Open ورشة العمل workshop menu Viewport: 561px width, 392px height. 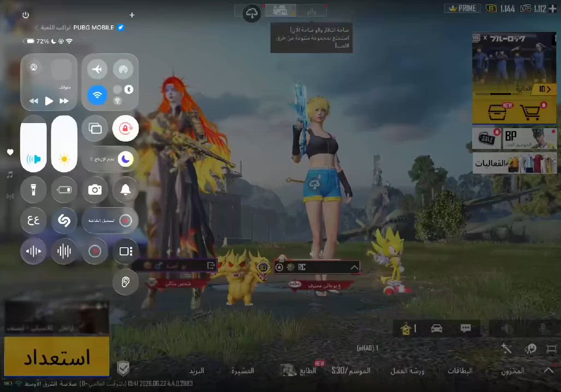point(407,371)
